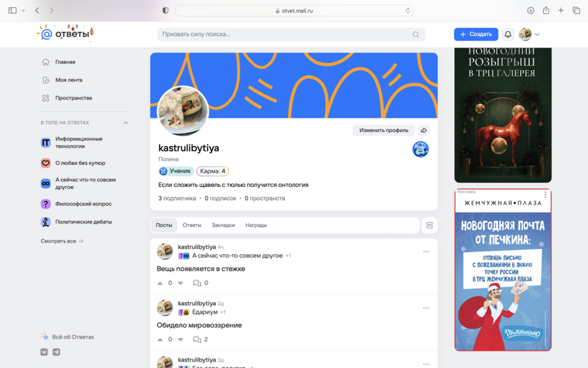The image size is (588, 368).
Task: Share the profile via arrow icon
Action: 424,130
